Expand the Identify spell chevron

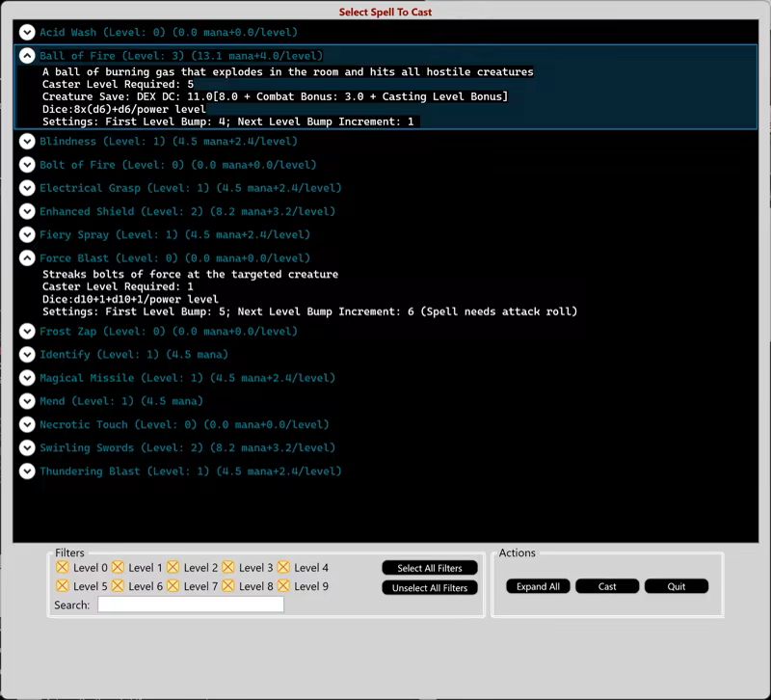click(x=27, y=355)
